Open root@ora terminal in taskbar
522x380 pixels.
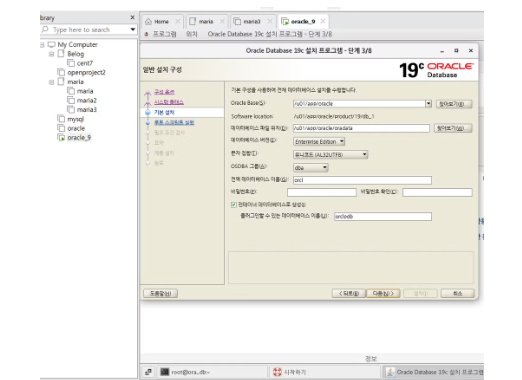coord(212,372)
